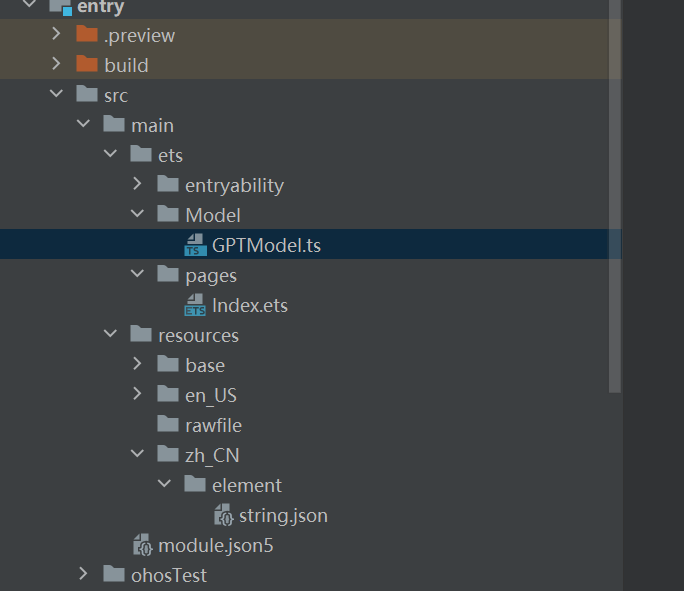The image size is (684, 591).
Task: Select the entry module label
Action: click(x=101, y=8)
